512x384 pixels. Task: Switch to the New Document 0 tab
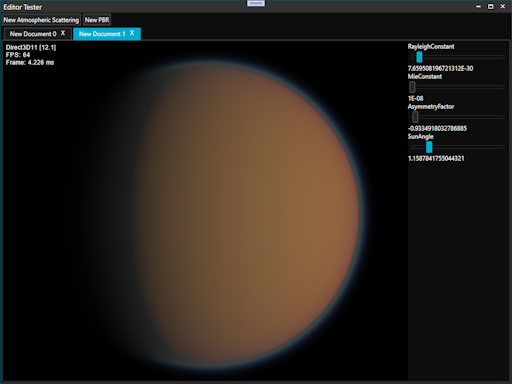click(x=33, y=34)
